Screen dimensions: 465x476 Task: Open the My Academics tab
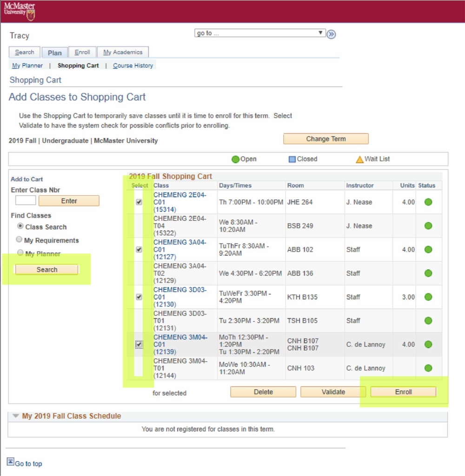[x=123, y=53]
